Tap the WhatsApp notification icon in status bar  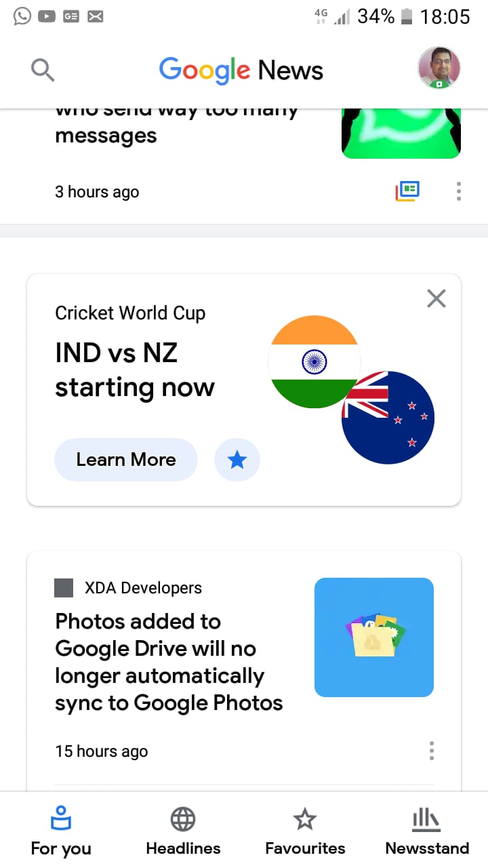(22, 16)
